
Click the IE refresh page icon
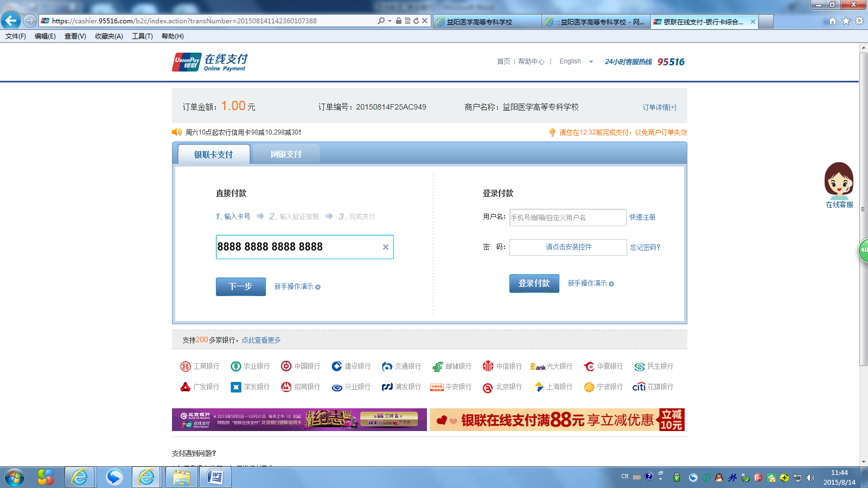click(x=416, y=21)
